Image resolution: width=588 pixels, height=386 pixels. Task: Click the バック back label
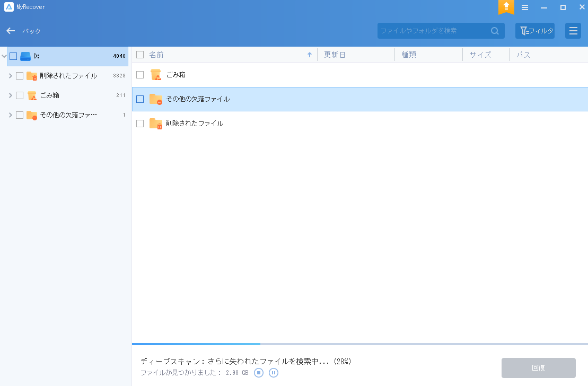click(31, 31)
